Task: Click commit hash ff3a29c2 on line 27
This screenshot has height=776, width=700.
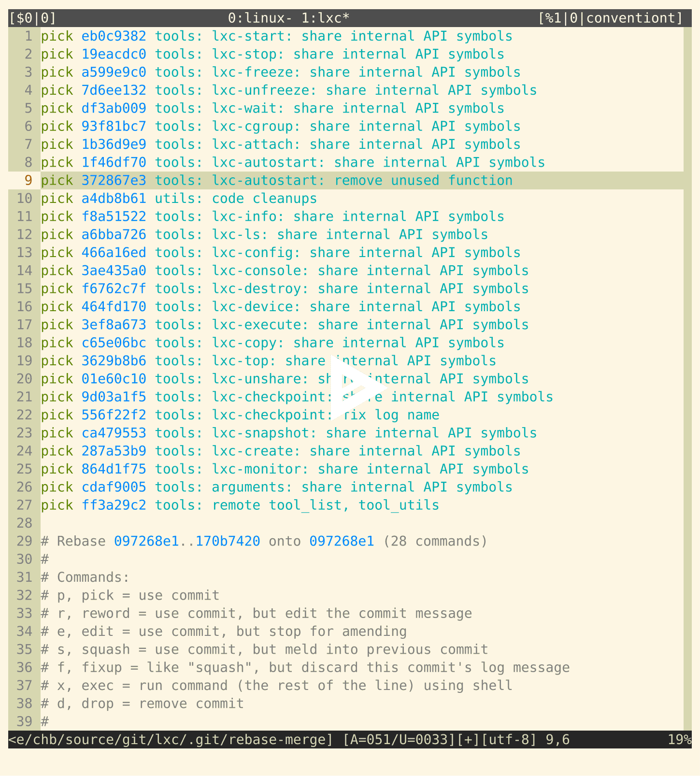Action: point(114,505)
